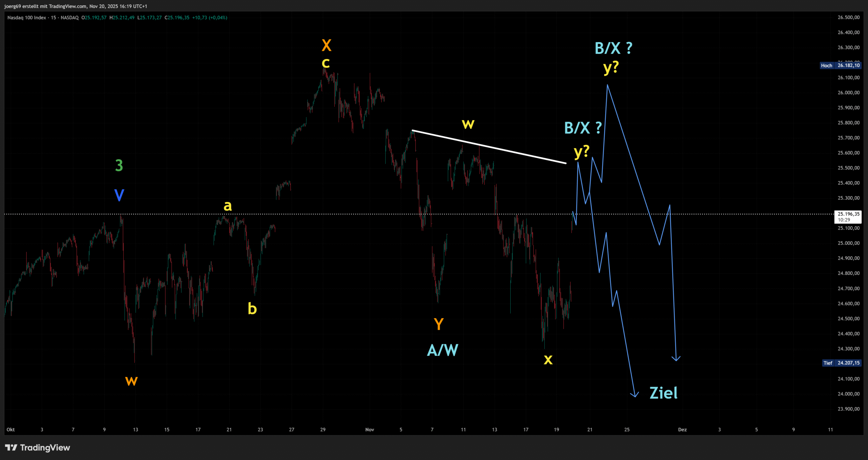Click the TradingView logo at bottom left

37,447
